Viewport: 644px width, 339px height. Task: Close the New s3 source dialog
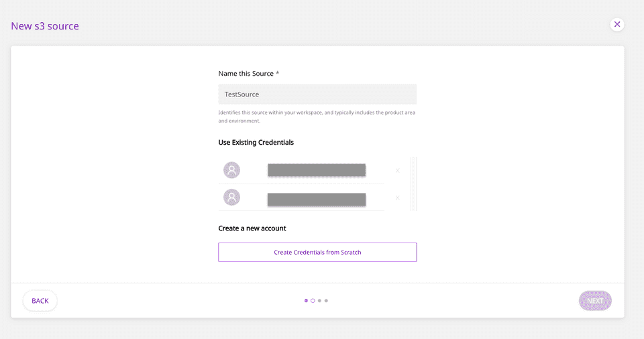click(x=617, y=24)
